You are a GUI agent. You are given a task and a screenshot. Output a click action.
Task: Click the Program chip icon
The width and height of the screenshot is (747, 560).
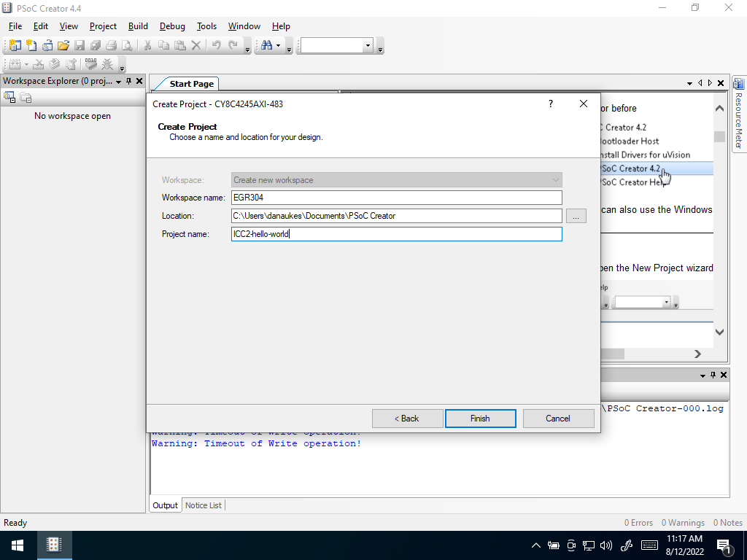91,64
